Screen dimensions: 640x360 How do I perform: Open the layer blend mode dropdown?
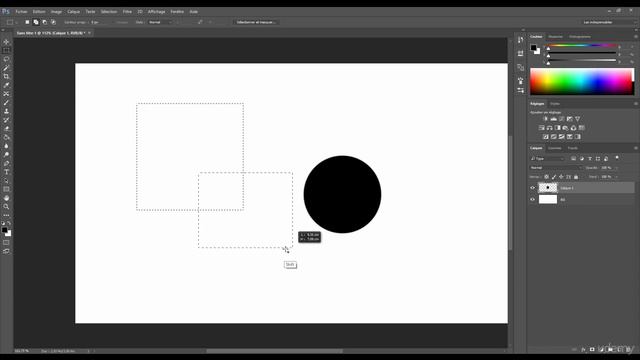coord(556,168)
